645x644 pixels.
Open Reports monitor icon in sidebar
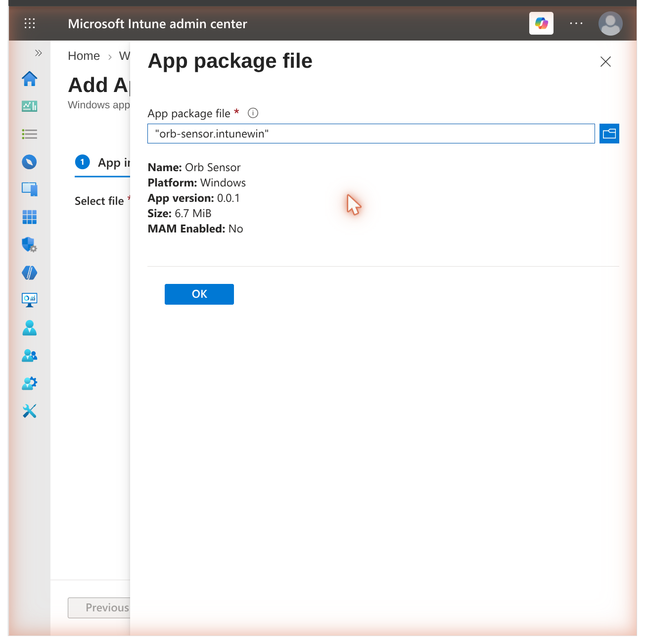coord(30,300)
